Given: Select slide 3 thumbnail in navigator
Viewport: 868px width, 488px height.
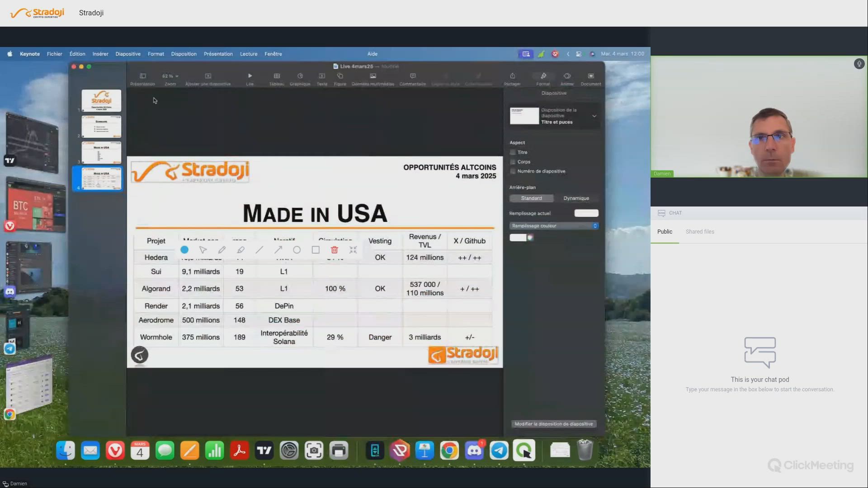Looking at the screenshot, I should (101, 152).
